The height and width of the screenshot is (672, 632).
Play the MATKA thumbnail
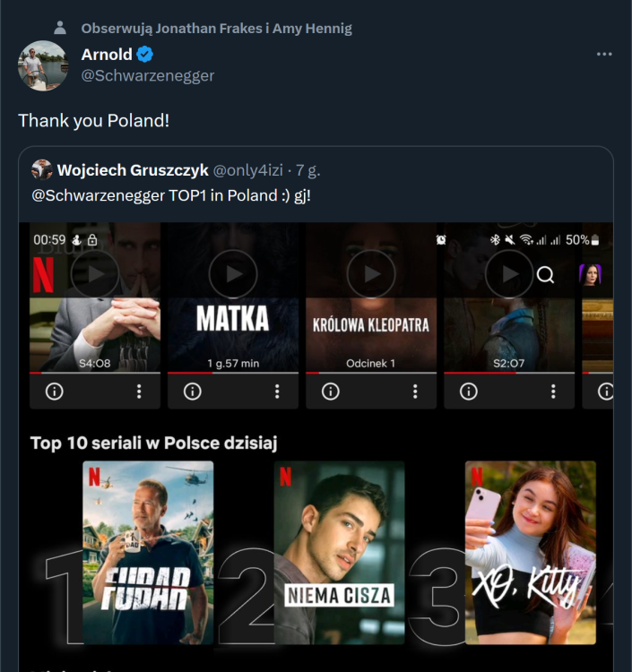click(233, 273)
